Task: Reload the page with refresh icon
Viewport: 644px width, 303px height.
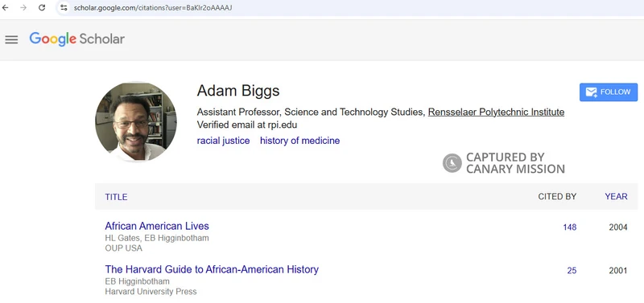Action: tap(42, 7)
